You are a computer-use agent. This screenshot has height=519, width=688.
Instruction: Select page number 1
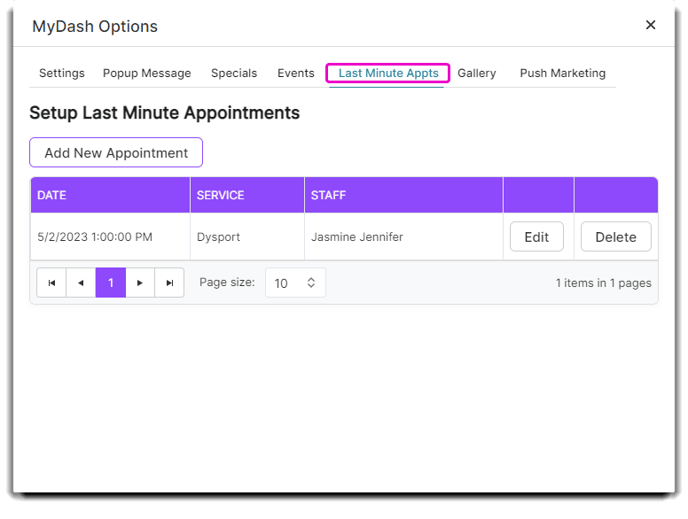pos(111,283)
